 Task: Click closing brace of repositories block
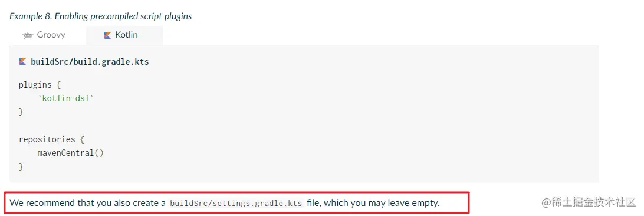[x=21, y=167]
